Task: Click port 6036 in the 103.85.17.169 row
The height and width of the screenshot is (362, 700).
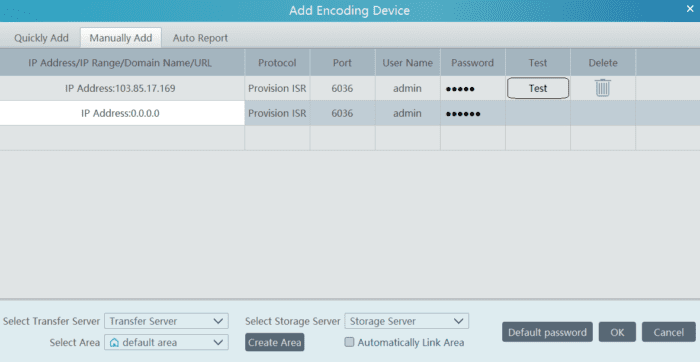Action: [x=342, y=88]
